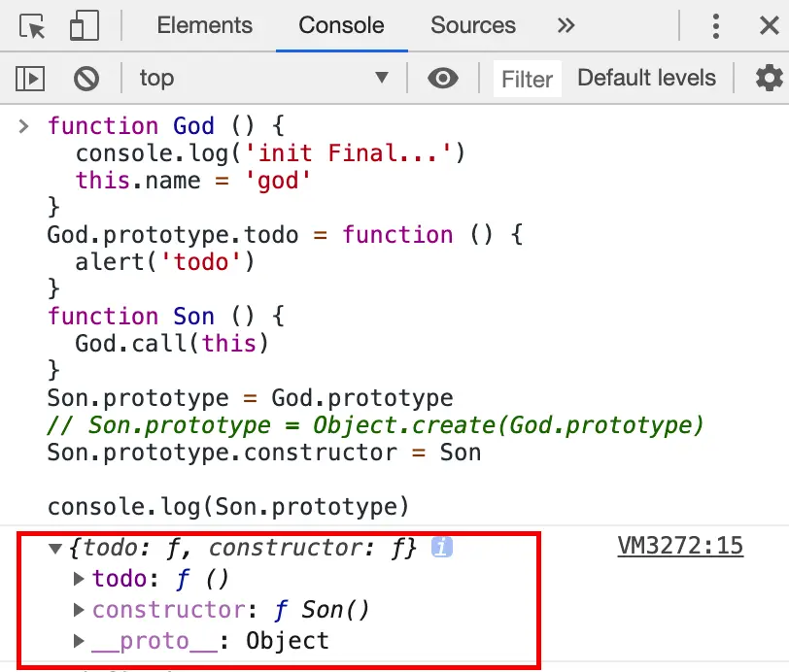Expand the constructor Son() property
789x672 pixels.
pos(81,610)
